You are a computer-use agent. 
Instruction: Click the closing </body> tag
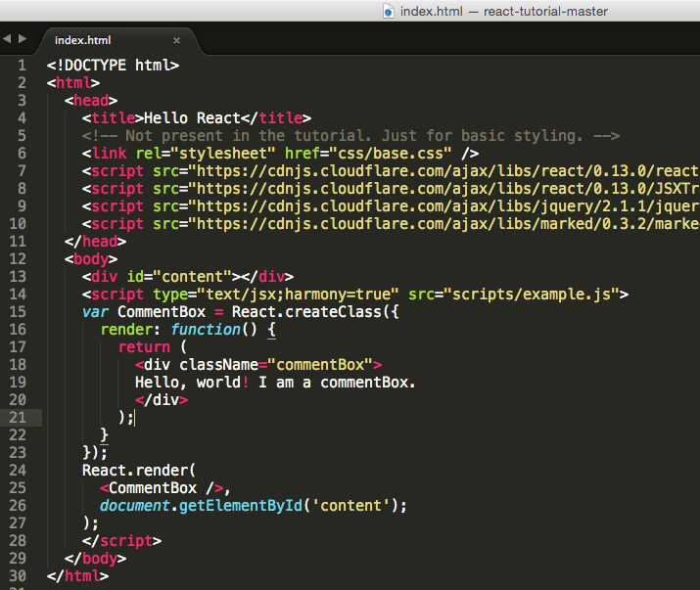click(x=96, y=559)
